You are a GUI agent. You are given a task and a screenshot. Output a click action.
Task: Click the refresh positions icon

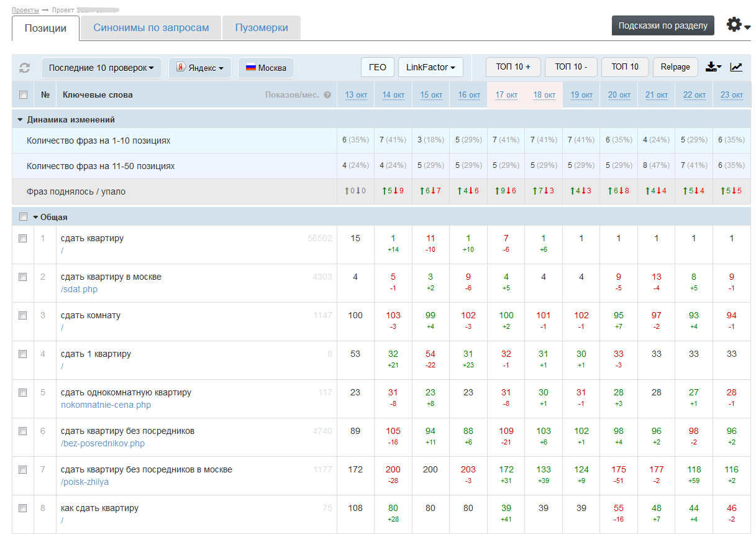point(25,68)
